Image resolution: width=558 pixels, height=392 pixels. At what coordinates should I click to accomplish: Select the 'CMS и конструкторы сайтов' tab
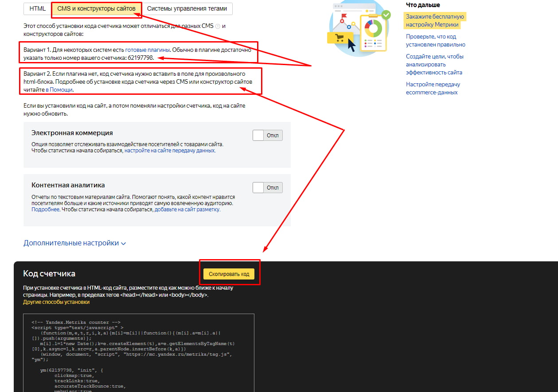click(96, 8)
